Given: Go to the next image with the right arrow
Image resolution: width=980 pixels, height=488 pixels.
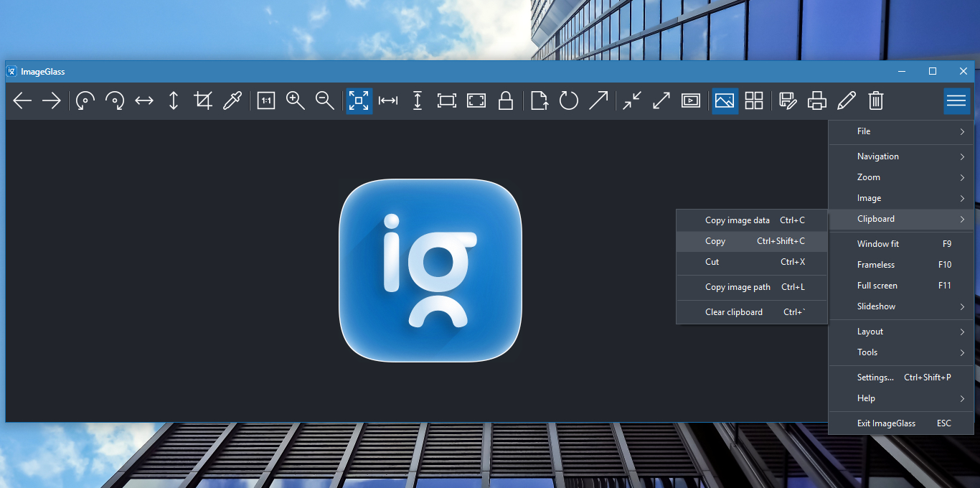Looking at the screenshot, I should click(x=52, y=101).
